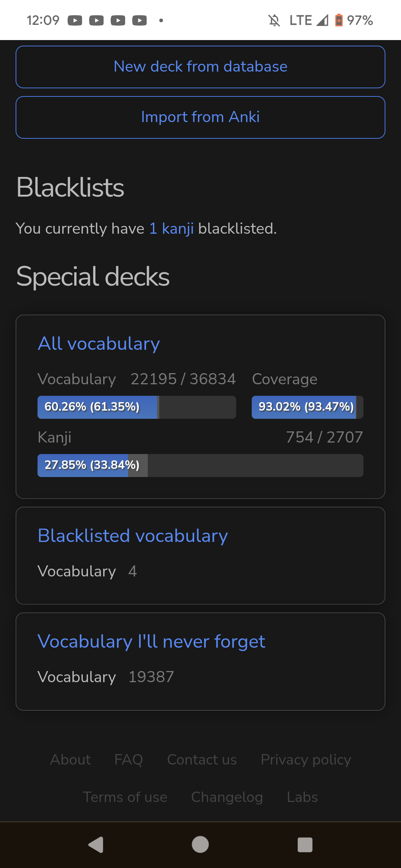
Task: Tap the battery status icon
Action: [x=339, y=20]
